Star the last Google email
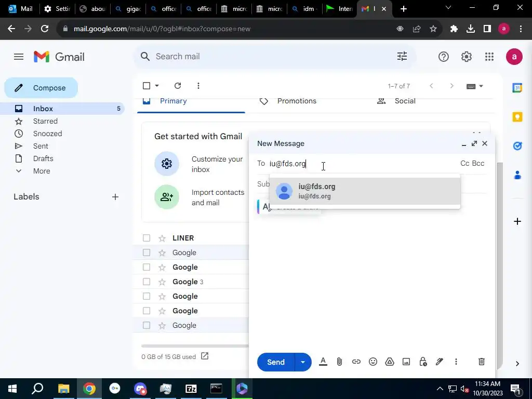This screenshot has width=532, height=399. [x=162, y=325]
